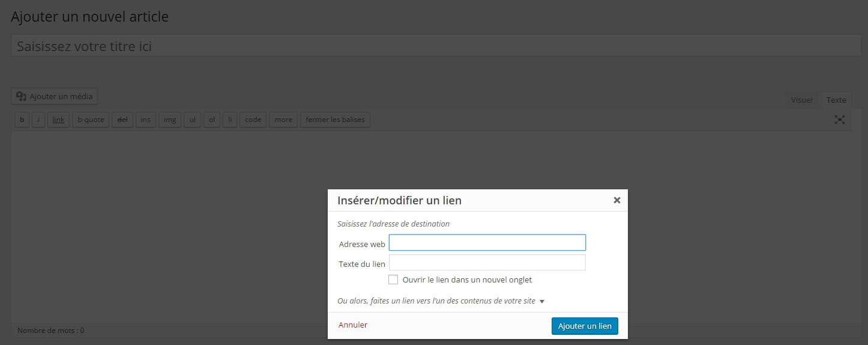Screen dimensions: 868x345
Task: Click the i italic quicktag button
Action: click(x=38, y=120)
